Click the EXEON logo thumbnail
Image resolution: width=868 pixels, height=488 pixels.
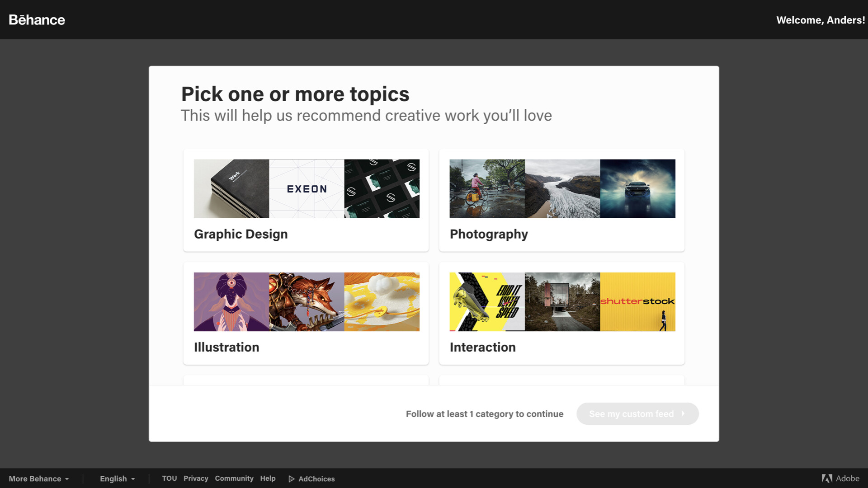(307, 189)
